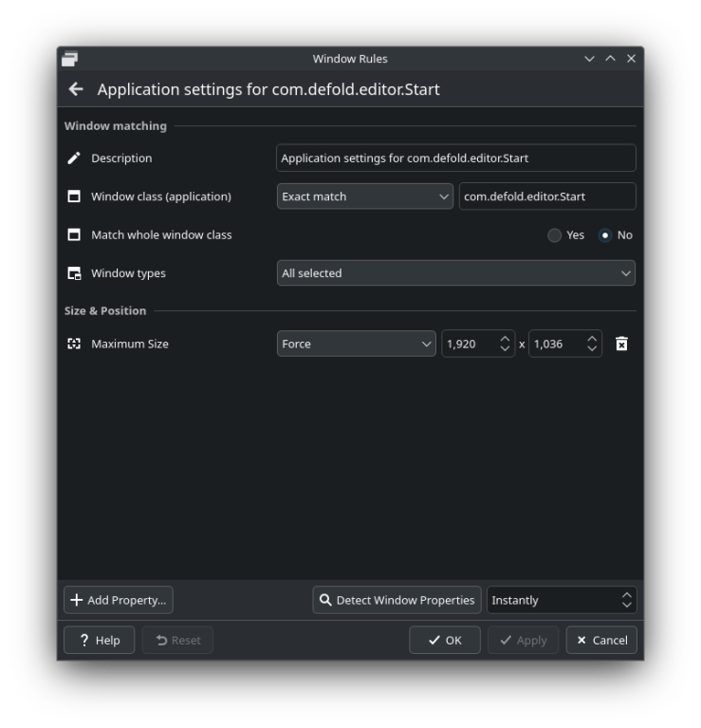Open Help
The image size is (701, 728).
[99, 640]
